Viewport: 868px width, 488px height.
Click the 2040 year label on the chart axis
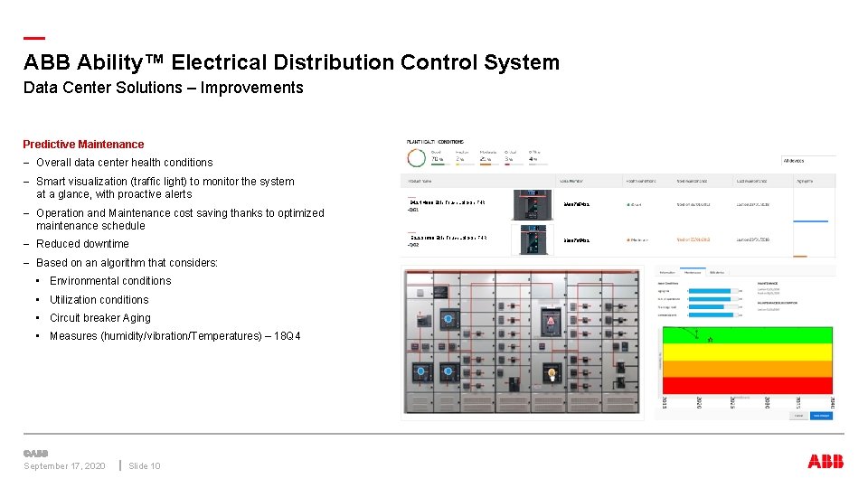(832, 402)
